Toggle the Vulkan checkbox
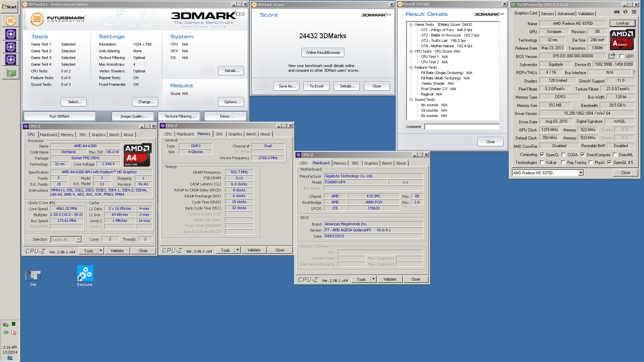The width and height of the screenshot is (644, 362). coord(542,162)
